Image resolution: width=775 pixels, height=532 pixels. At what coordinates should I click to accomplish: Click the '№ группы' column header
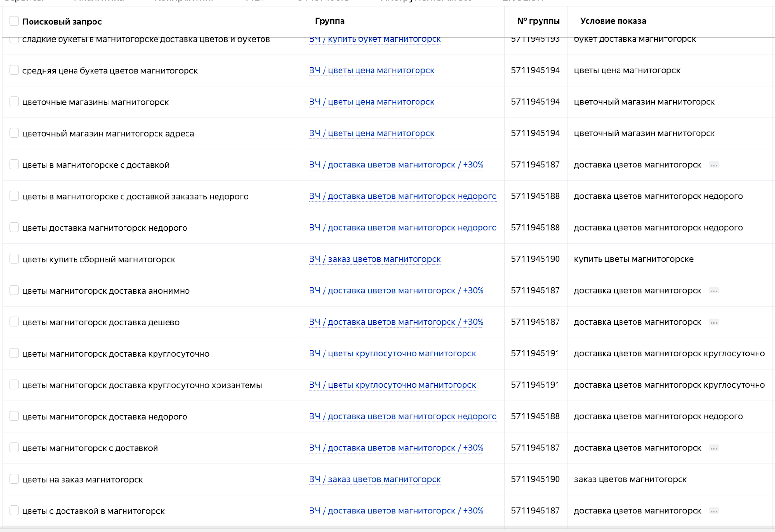(538, 21)
